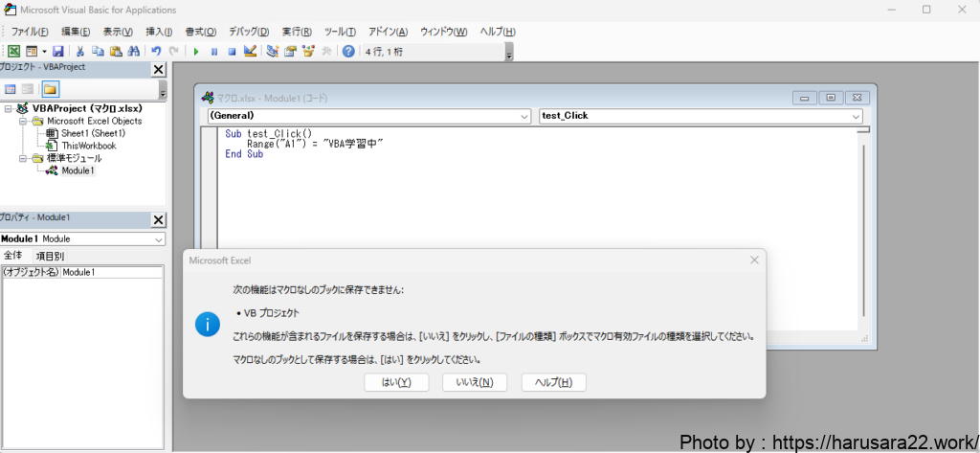Open the (General) object dropdown
This screenshot has width=980, height=453.
[x=523, y=116]
